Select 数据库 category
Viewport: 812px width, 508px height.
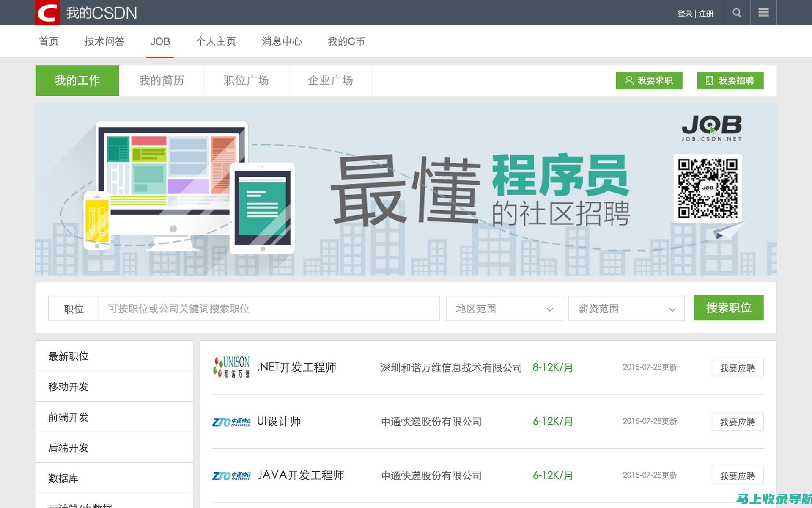[114, 478]
